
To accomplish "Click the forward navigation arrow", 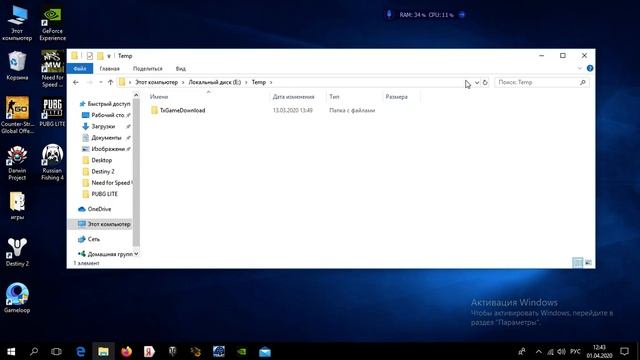I will click(89, 82).
